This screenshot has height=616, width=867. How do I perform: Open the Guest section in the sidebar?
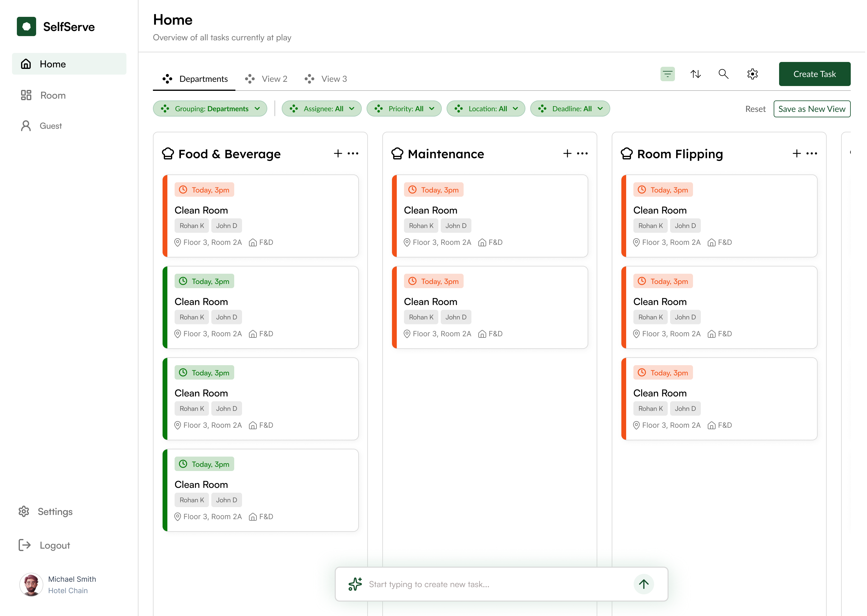(x=51, y=125)
